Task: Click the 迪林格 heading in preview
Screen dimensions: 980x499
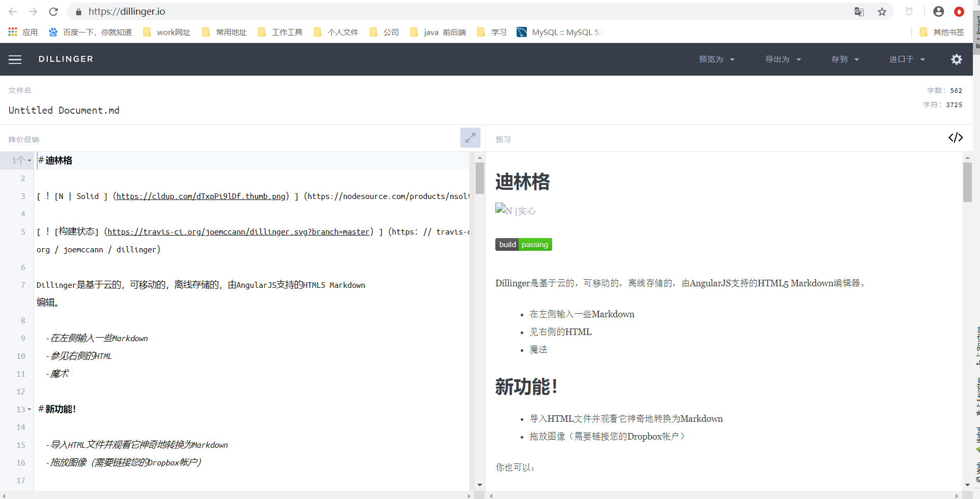Action: point(523,182)
